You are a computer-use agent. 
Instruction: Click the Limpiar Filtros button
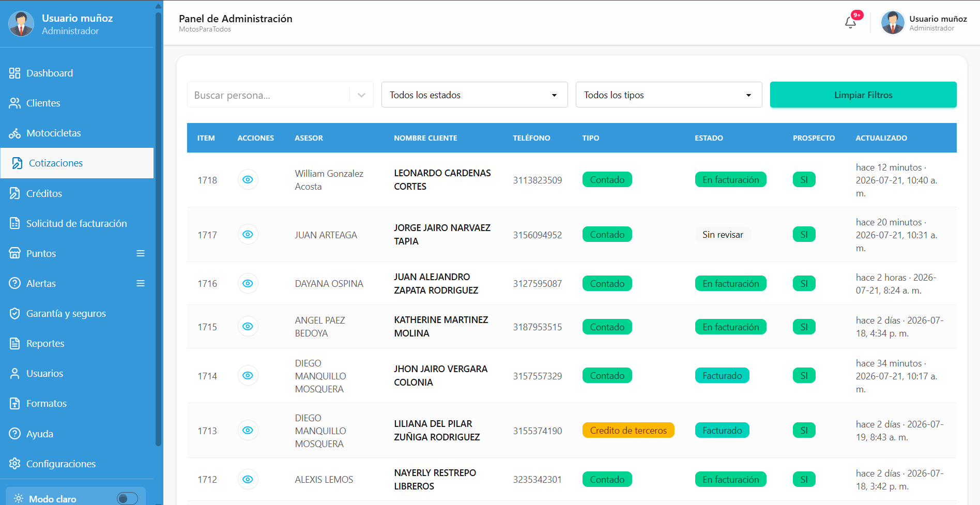pyautogui.click(x=863, y=95)
